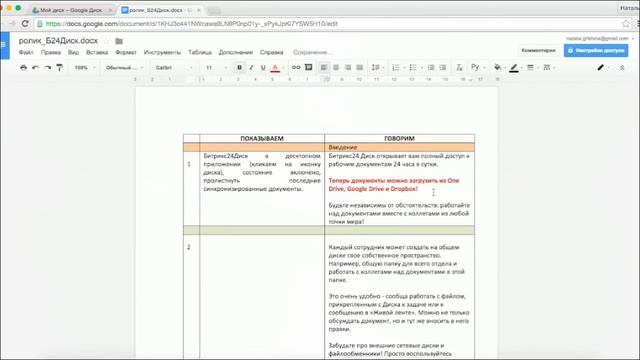Open the Вид menu
The image size is (640, 360).
(73, 52)
